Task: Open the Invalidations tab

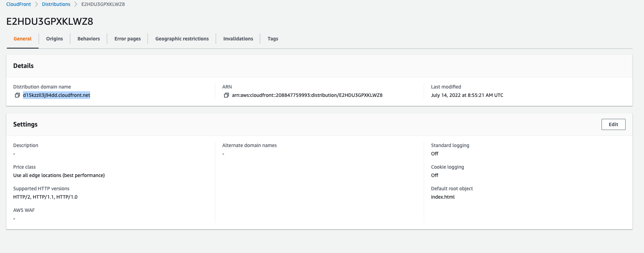Action: [238, 39]
